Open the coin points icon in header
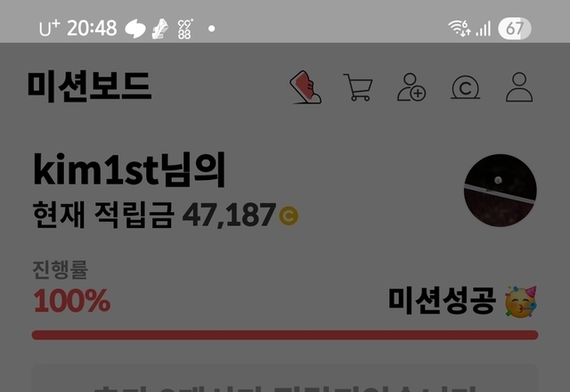 point(465,87)
